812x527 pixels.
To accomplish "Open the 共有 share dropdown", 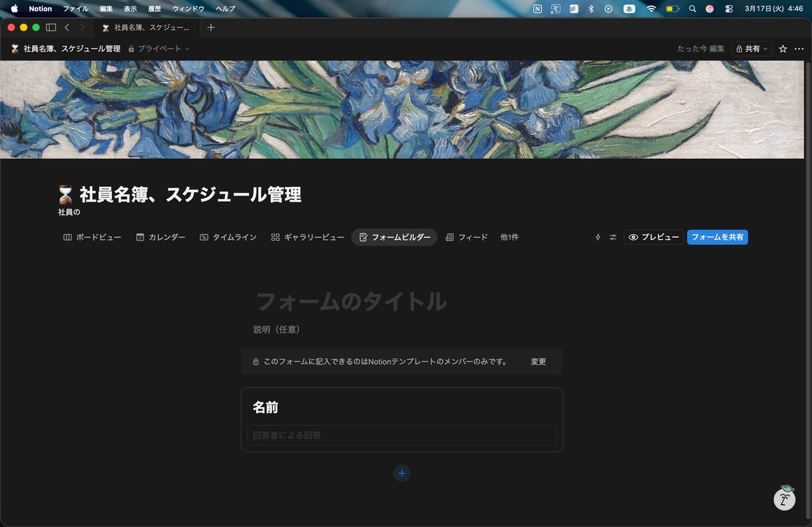I will click(752, 49).
